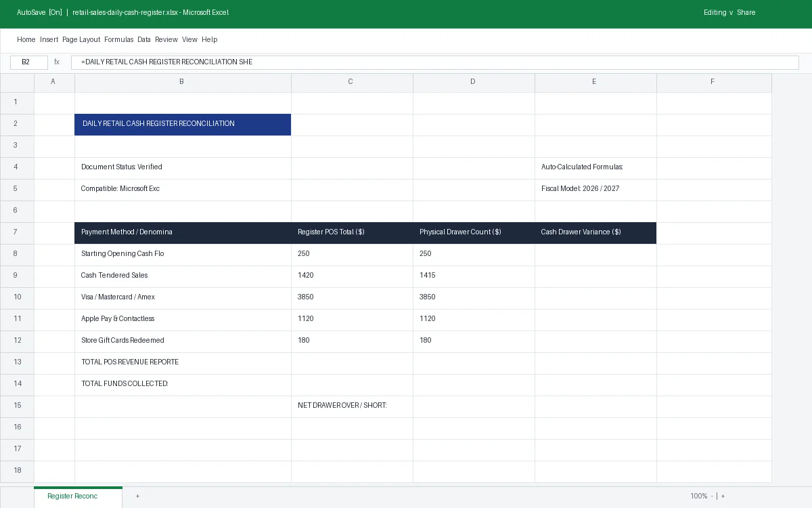Select column E header
Screen dimensions: 812x508
click(595, 82)
